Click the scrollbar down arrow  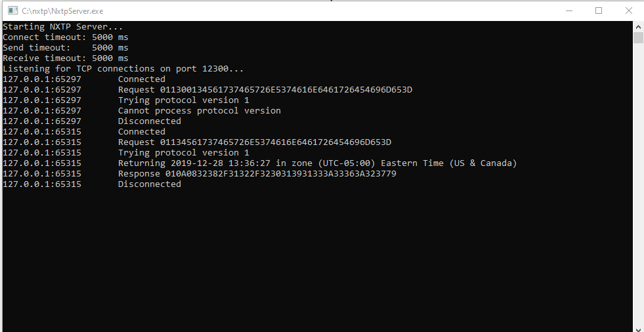coord(638,328)
